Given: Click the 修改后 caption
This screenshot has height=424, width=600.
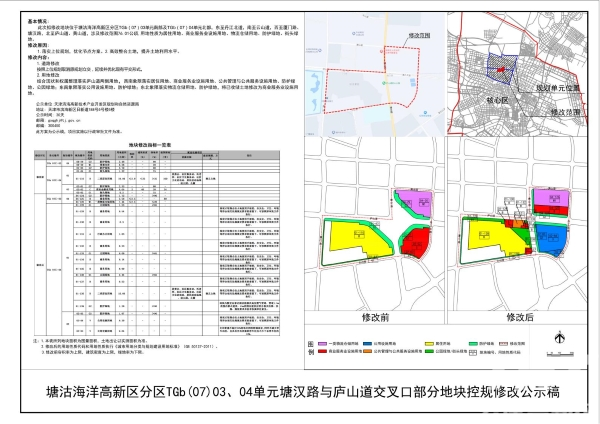Looking at the screenshot, I should pos(520,317).
